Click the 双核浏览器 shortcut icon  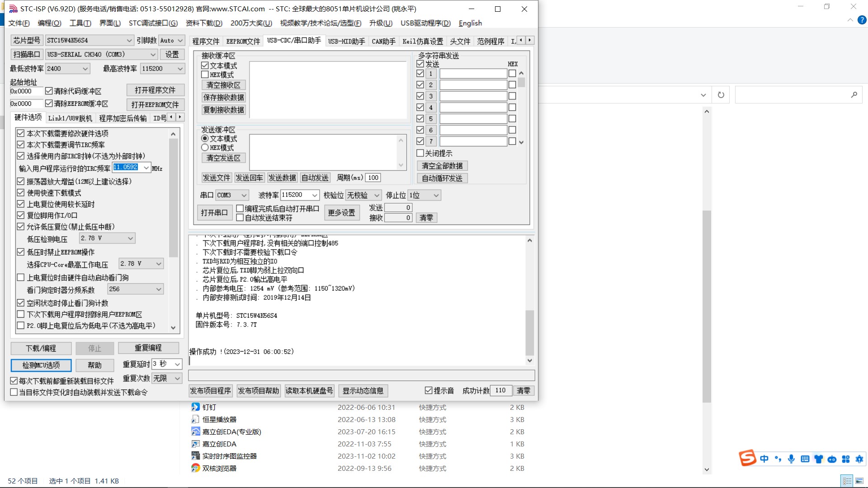coord(195,468)
